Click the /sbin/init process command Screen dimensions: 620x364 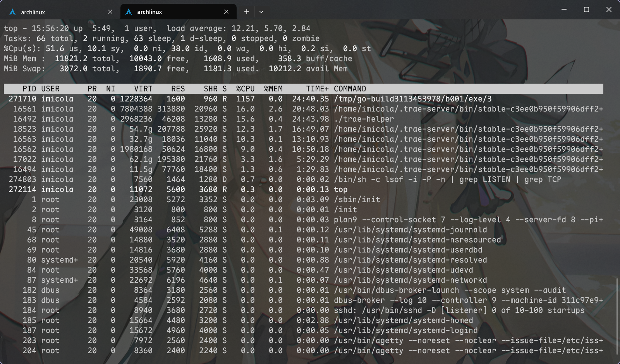(x=357, y=199)
